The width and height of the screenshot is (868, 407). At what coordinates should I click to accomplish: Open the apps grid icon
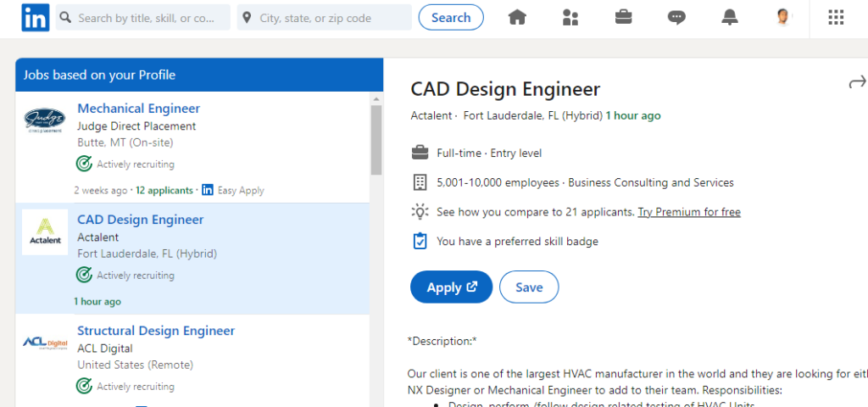point(836,18)
